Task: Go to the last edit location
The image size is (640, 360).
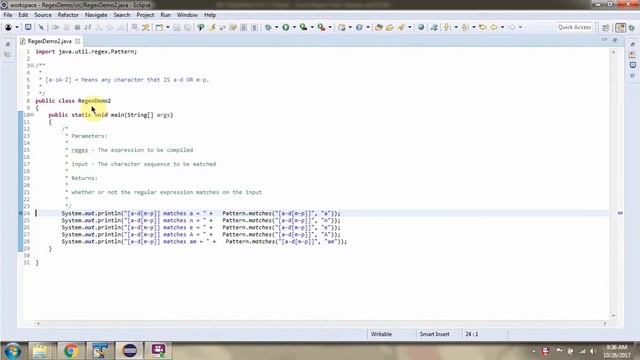Action: point(483,27)
